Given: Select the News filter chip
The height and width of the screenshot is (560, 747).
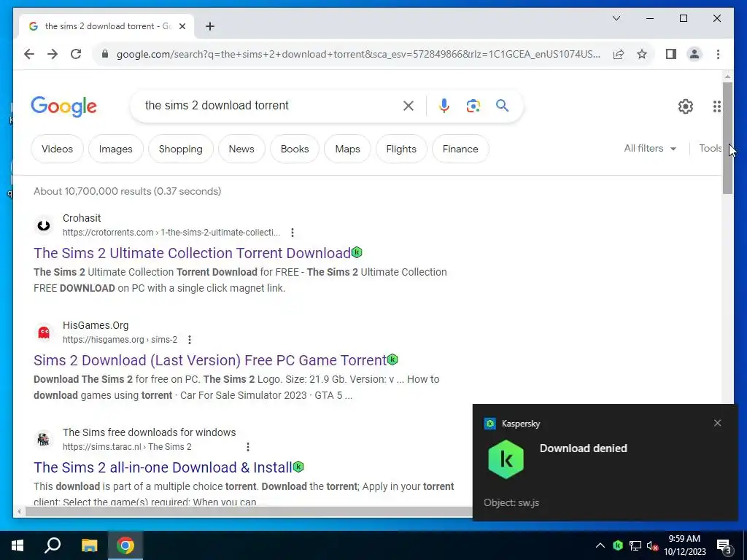Looking at the screenshot, I should pos(241,149).
